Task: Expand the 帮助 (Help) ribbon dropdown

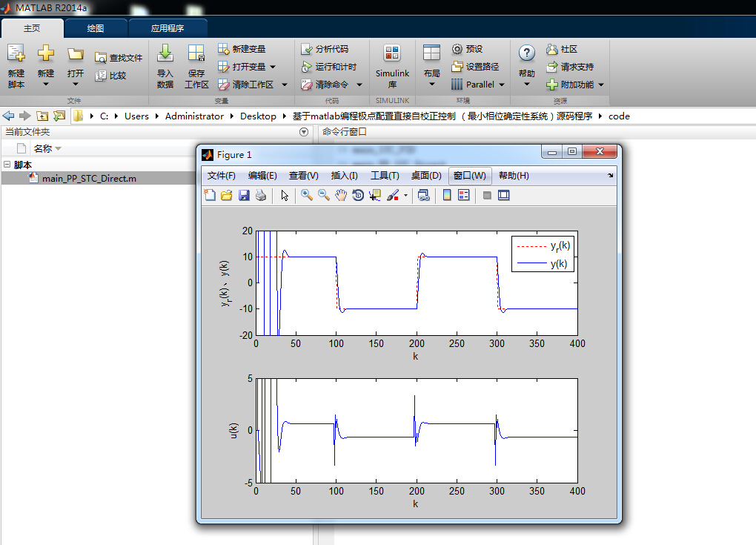Action: tap(527, 85)
